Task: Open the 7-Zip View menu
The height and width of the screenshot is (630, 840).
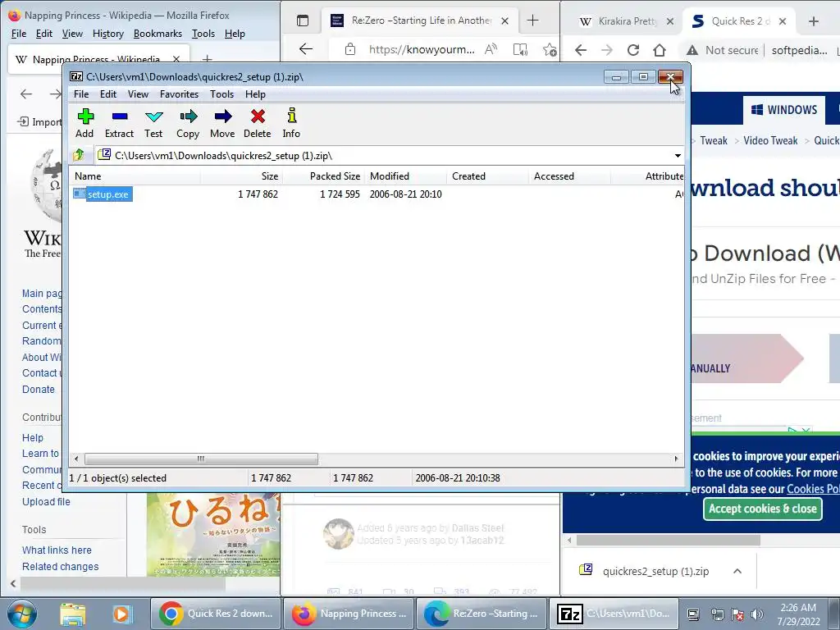Action: (x=138, y=94)
